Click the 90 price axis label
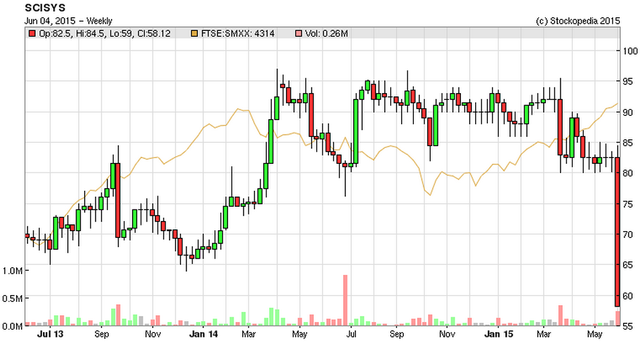The width and height of the screenshot is (644, 351). click(628, 113)
